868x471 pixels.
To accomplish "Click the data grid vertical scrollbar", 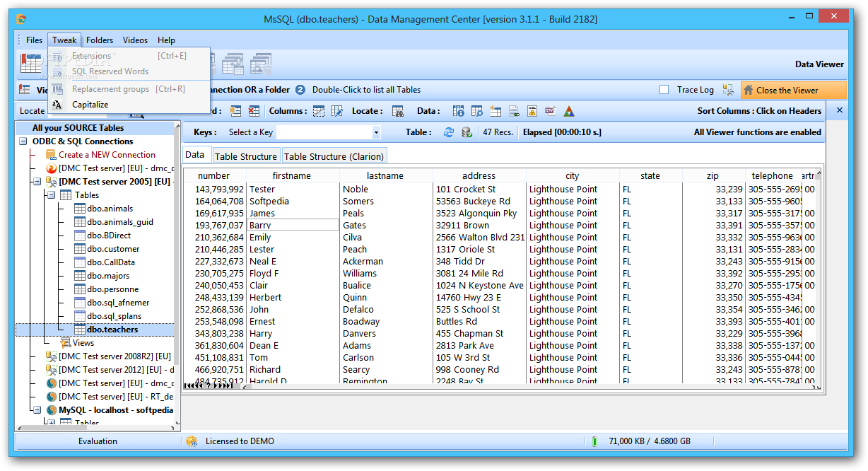I will coord(818,279).
